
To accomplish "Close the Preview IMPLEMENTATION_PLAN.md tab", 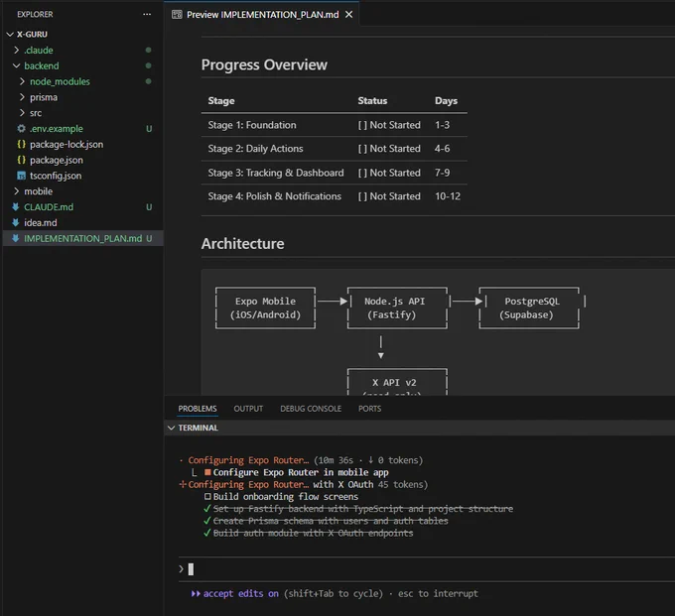I will pyautogui.click(x=348, y=15).
